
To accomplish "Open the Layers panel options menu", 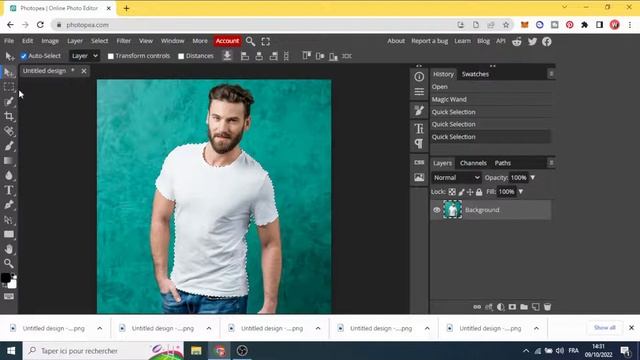I will [x=551, y=163].
